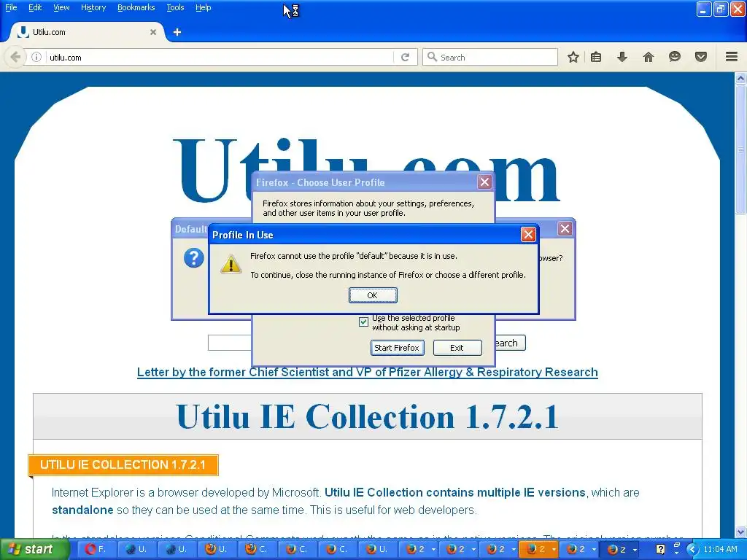Click the Windows start button
The image size is (747, 560).
tap(35, 550)
